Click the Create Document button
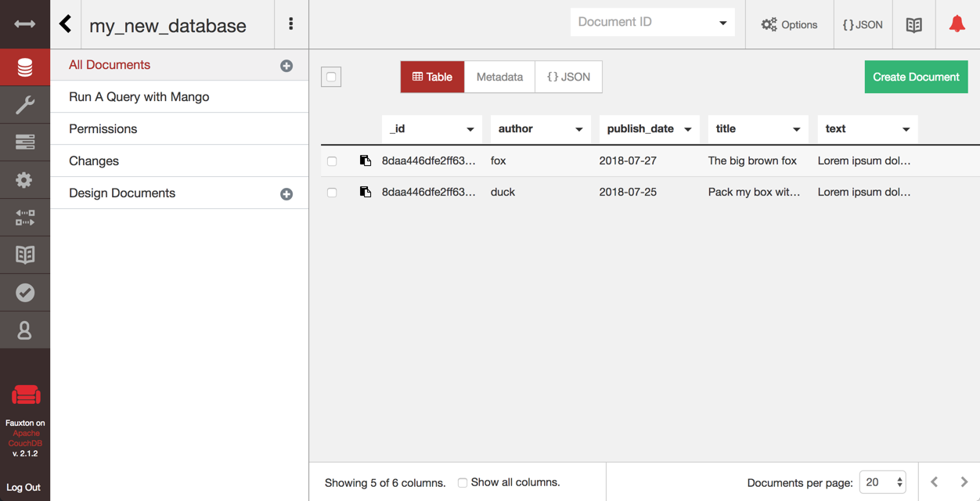Viewport: 980px width, 501px height. click(916, 77)
